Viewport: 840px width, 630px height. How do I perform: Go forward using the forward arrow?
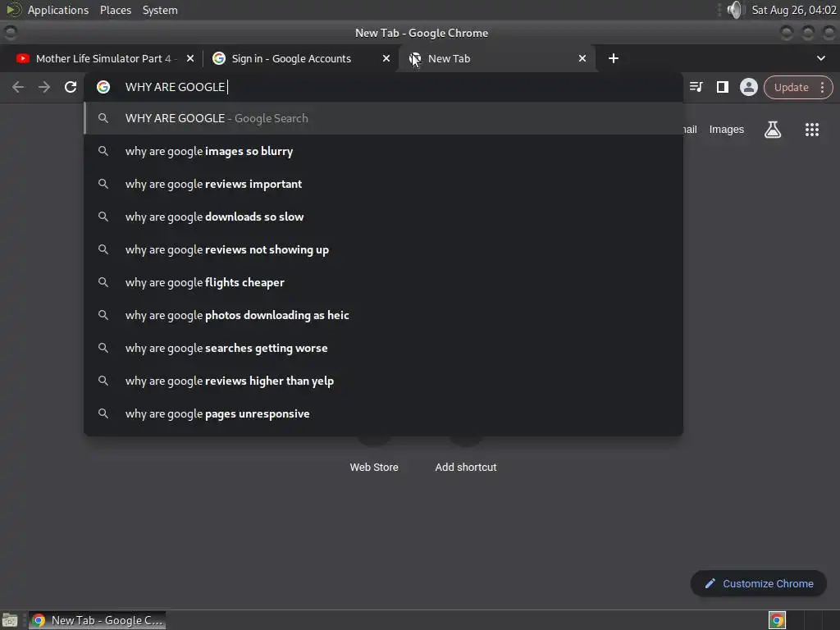coord(44,87)
